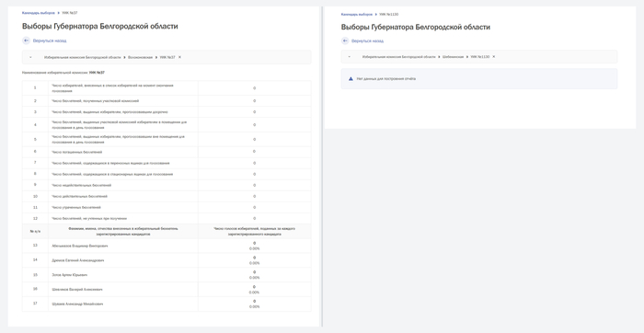Remove УИК №37 filter via X icon

click(179, 57)
